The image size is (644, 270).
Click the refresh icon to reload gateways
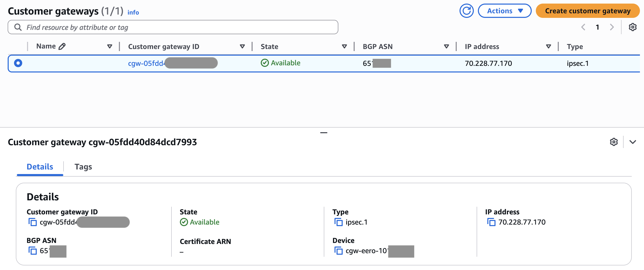[467, 10]
